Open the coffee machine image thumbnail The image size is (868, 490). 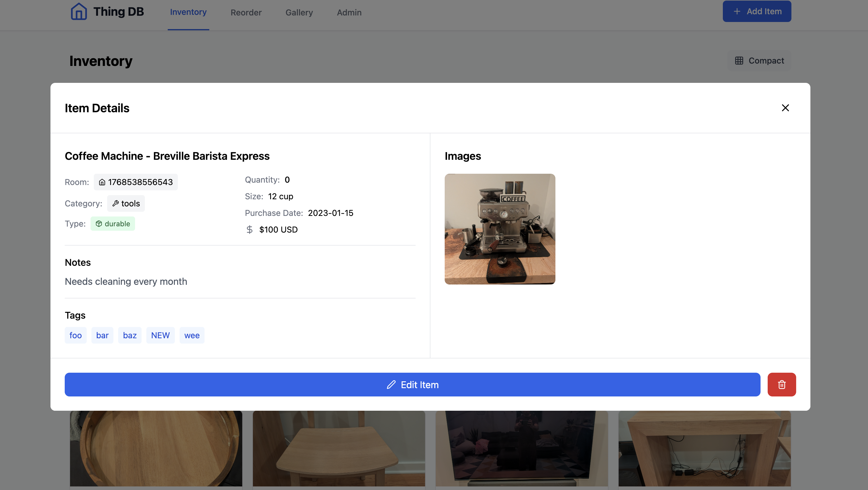[x=500, y=229]
